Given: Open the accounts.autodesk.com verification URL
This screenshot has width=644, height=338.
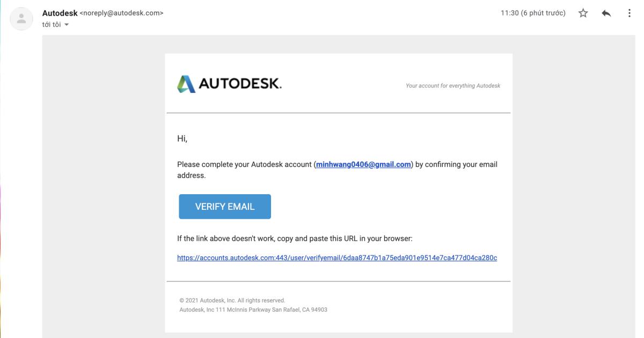Looking at the screenshot, I should [337, 258].
